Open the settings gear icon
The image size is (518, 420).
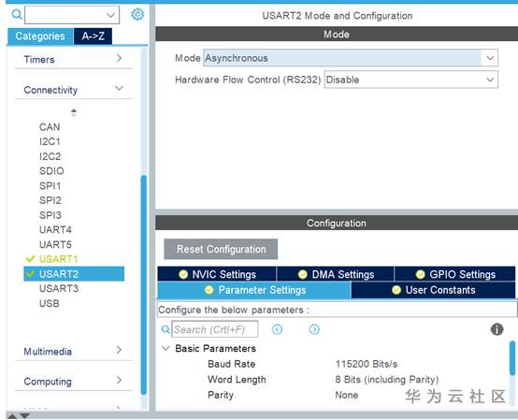pyautogui.click(x=137, y=14)
